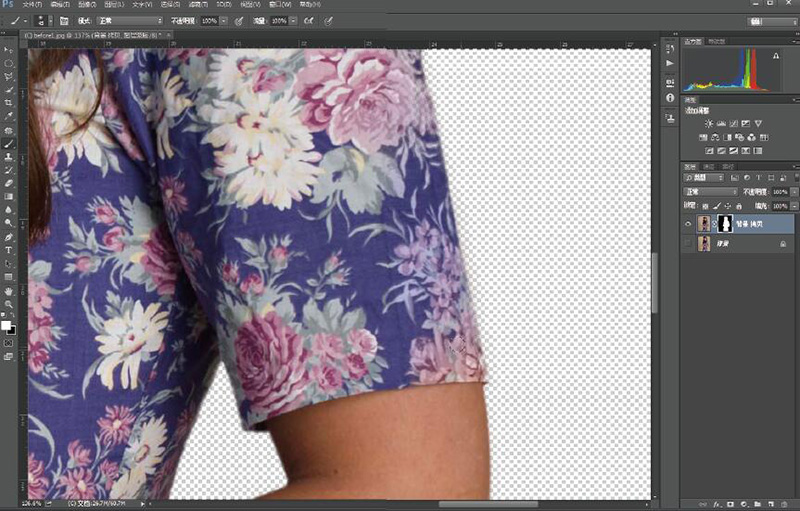Select the Crop tool
800x511 pixels.
point(9,102)
